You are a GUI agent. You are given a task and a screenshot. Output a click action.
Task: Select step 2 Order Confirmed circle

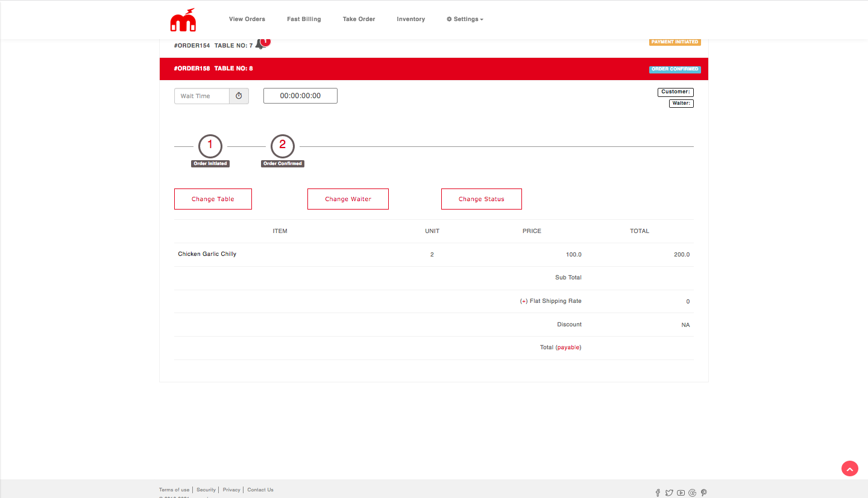click(x=283, y=146)
